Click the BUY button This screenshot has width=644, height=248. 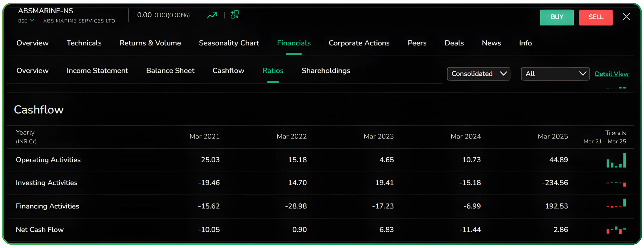[557, 17]
